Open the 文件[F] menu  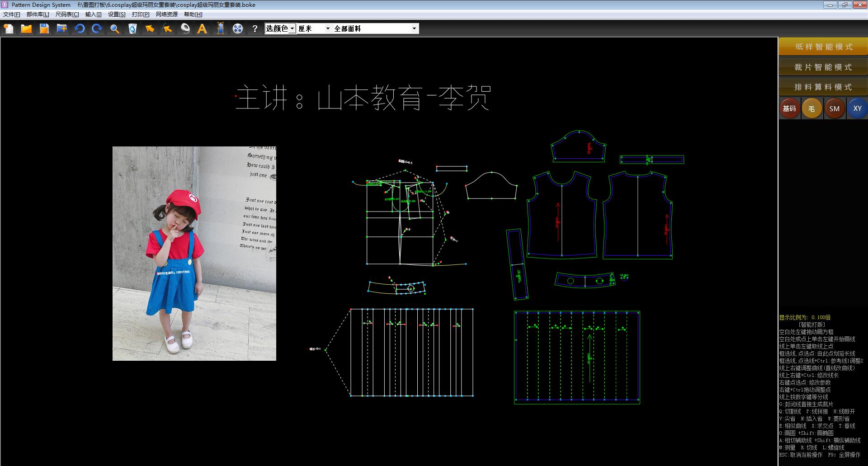pyautogui.click(x=12, y=14)
